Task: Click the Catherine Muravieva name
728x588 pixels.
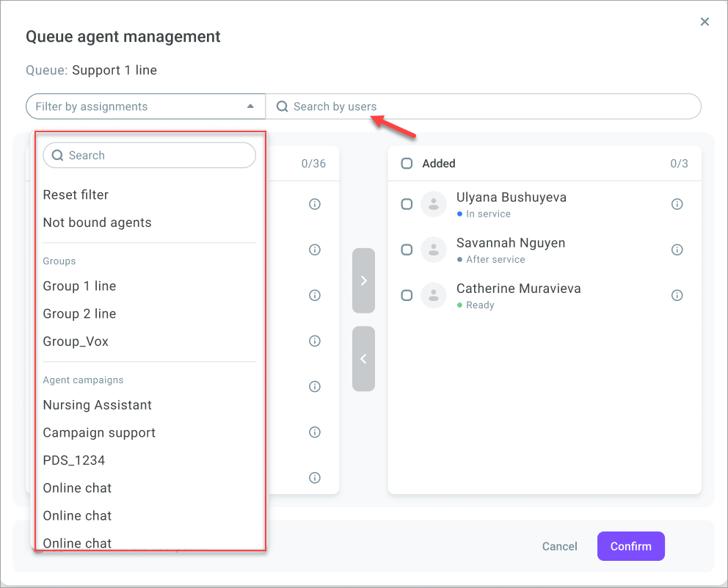Action: pos(519,288)
